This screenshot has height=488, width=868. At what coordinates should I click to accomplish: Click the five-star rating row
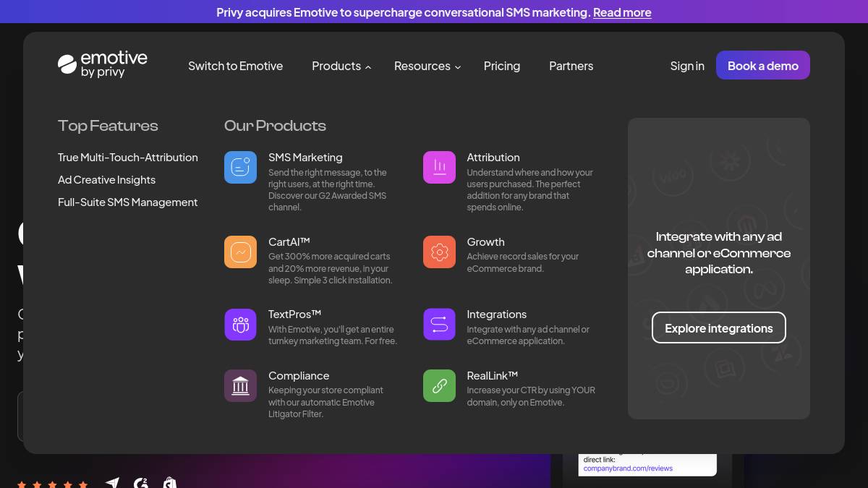pos(52,484)
